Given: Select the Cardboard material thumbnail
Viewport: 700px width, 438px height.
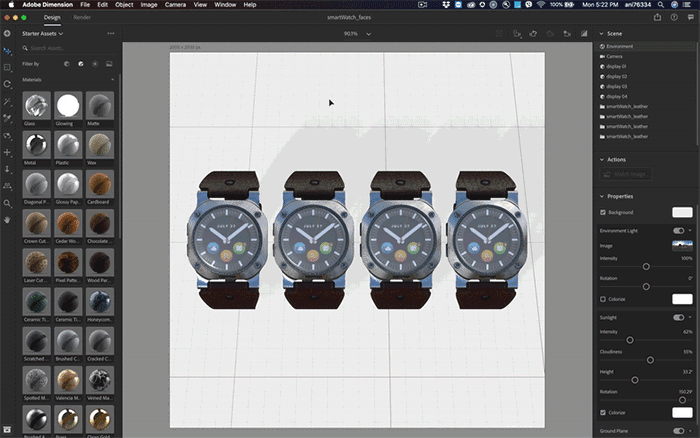Looking at the screenshot, I should click(100, 184).
